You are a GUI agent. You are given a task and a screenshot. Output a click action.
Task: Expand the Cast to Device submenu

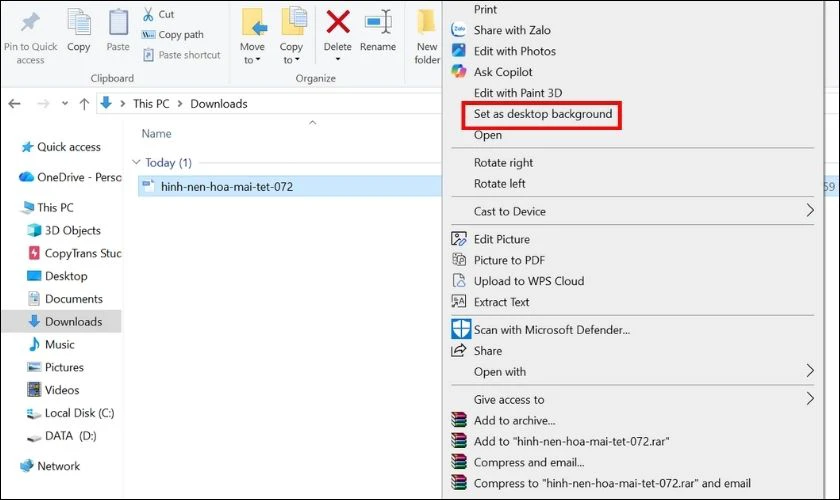click(x=810, y=211)
